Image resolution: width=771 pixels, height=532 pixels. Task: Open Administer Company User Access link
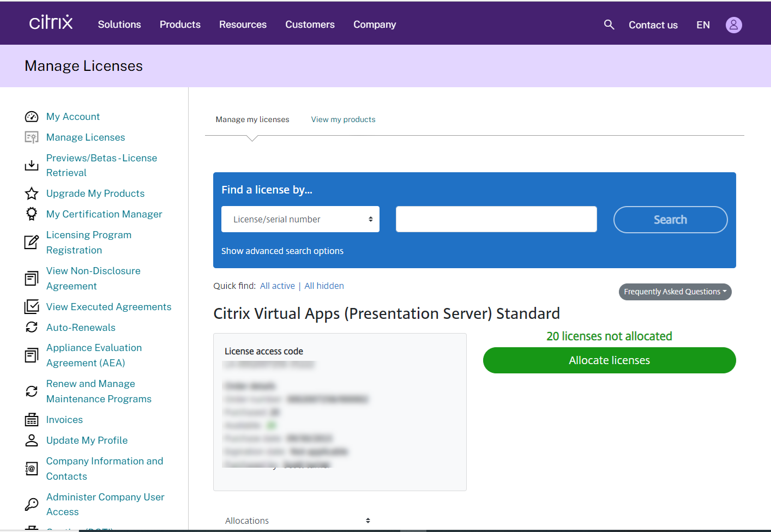105,504
